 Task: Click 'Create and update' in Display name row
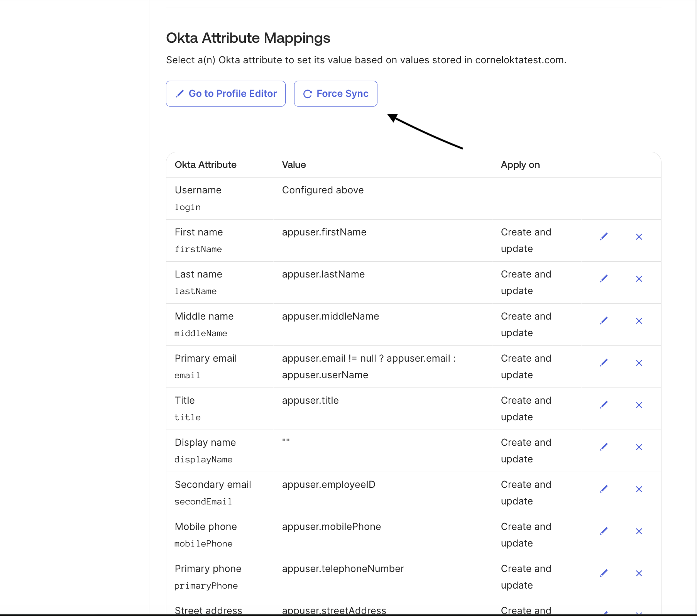click(x=526, y=451)
